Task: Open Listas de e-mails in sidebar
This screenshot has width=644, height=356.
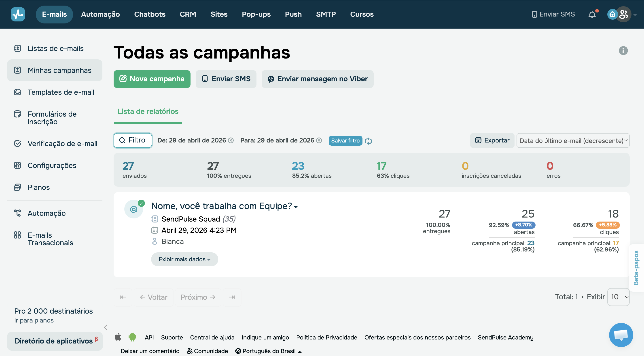Action: 55,48
